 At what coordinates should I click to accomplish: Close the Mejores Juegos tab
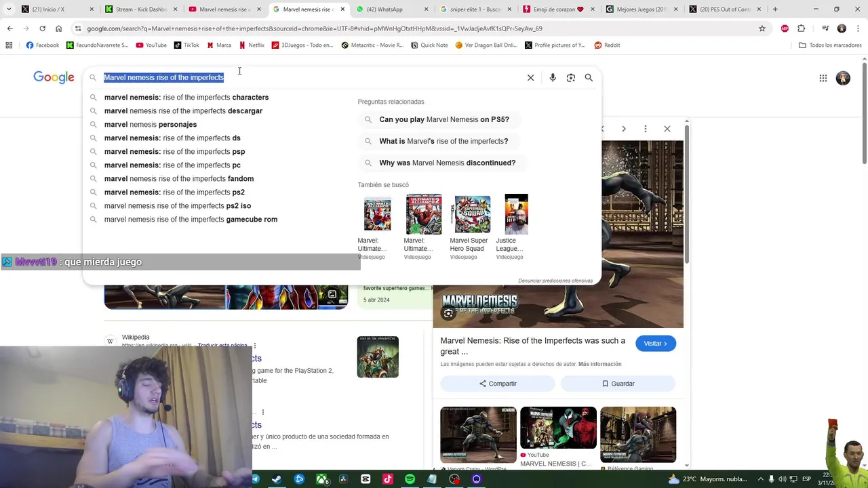(x=677, y=9)
